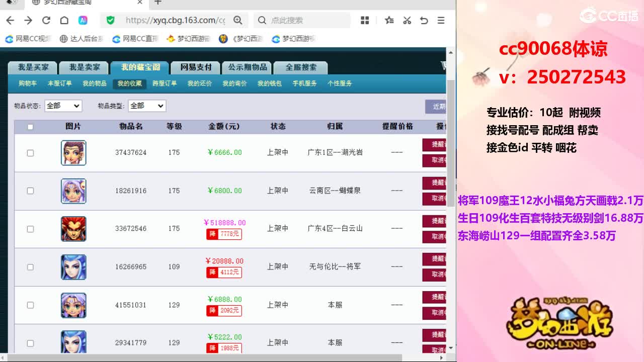The image size is (644, 362).
Task: Open 本服订单 in the sub-navigation
Action: tap(60, 83)
